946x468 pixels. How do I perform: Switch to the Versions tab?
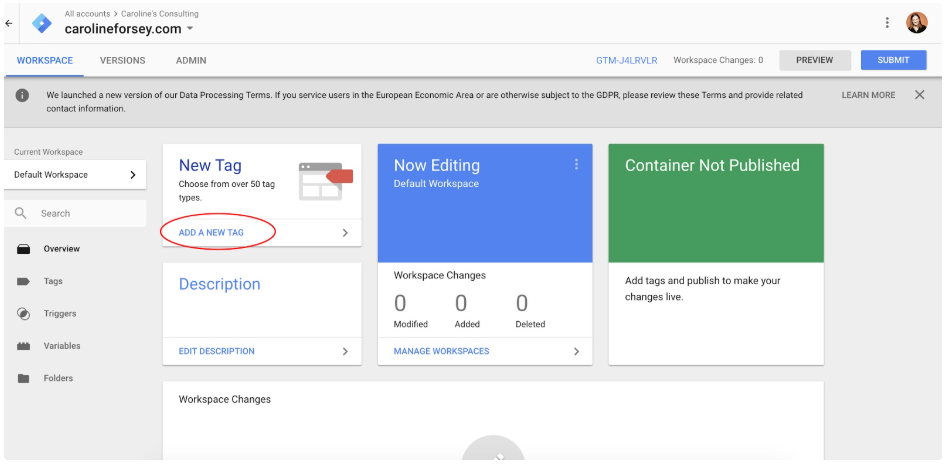(x=122, y=60)
